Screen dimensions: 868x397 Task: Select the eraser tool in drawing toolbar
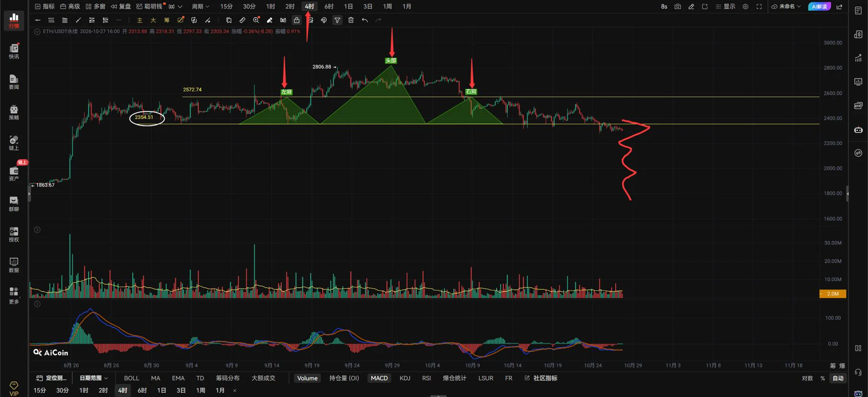270,20
